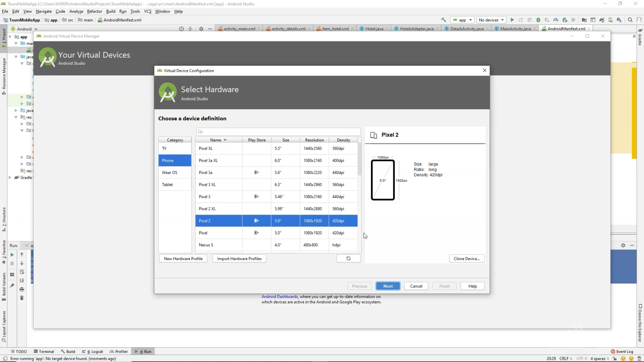Screen dimensions: 644x362
Task: Open the Refactor menu
Action: tap(94, 11)
